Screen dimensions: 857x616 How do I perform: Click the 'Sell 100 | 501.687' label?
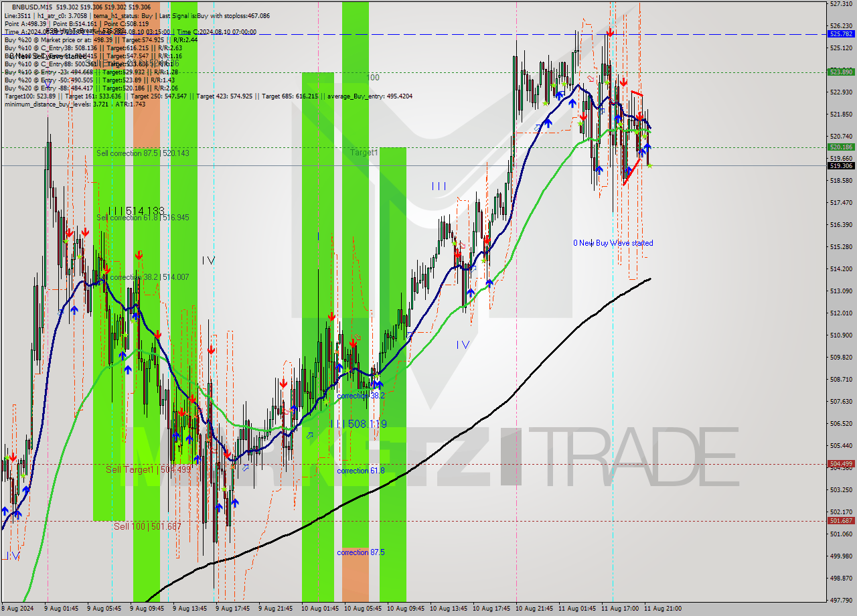[147, 526]
